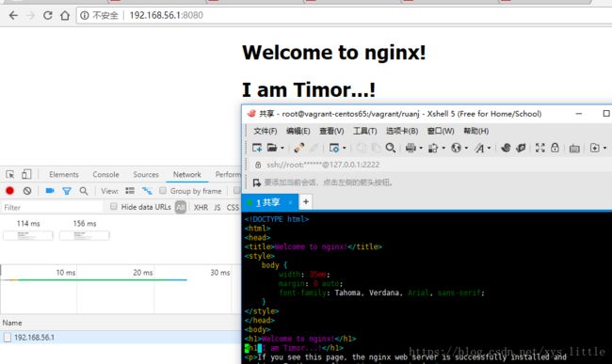Open the 帮助(H) menu in Xshell
The height and width of the screenshot is (364, 612).
click(x=476, y=131)
